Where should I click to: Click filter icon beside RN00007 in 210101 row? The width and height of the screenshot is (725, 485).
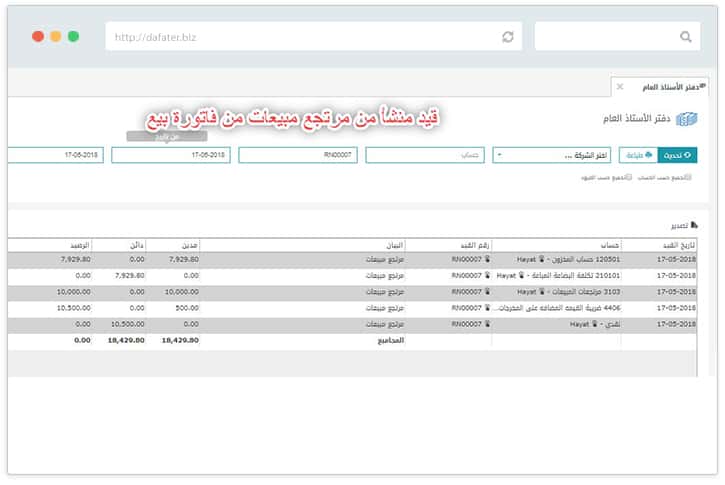(x=487, y=276)
